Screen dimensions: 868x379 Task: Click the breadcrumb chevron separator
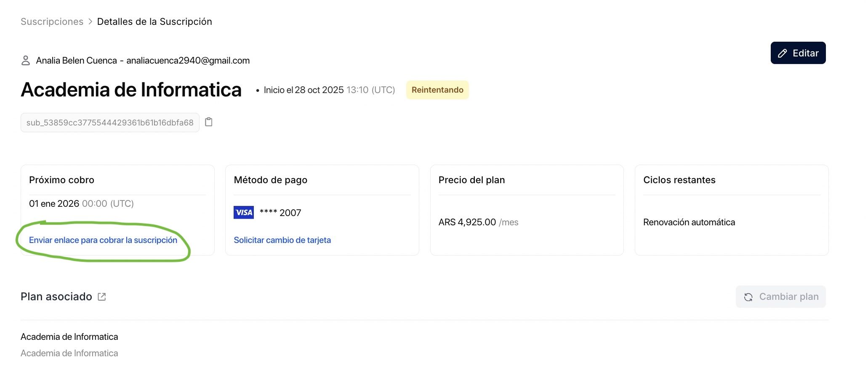90,22
